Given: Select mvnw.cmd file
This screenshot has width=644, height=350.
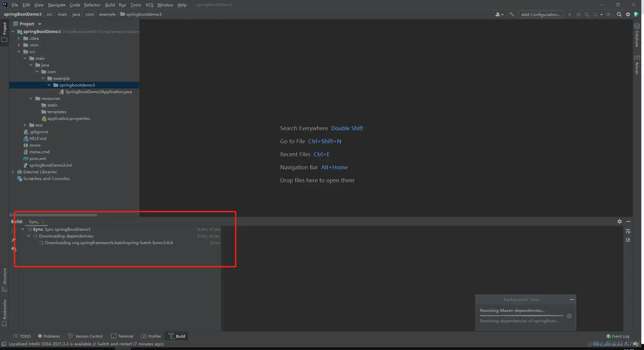Looking at the screenshot, I should coord(39,152).
